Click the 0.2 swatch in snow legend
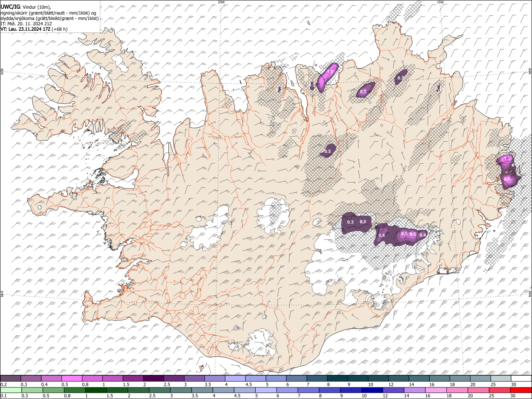532x399 pixels. point(10,378)
